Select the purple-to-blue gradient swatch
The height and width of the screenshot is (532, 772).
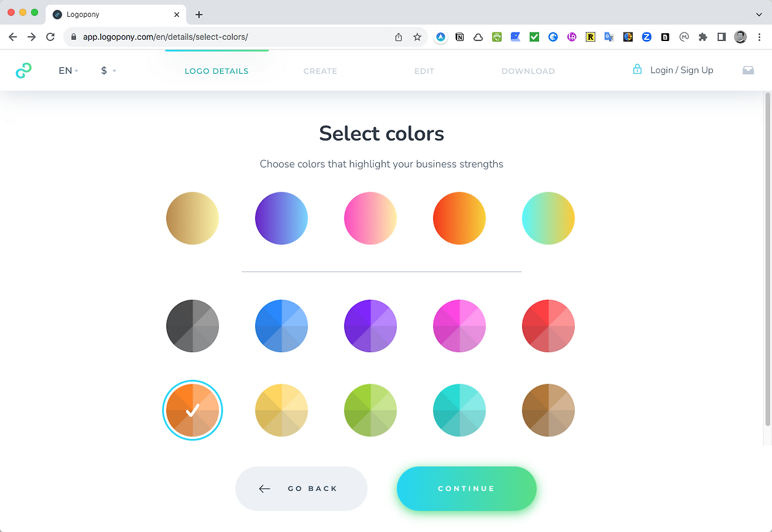coord(282,218)
